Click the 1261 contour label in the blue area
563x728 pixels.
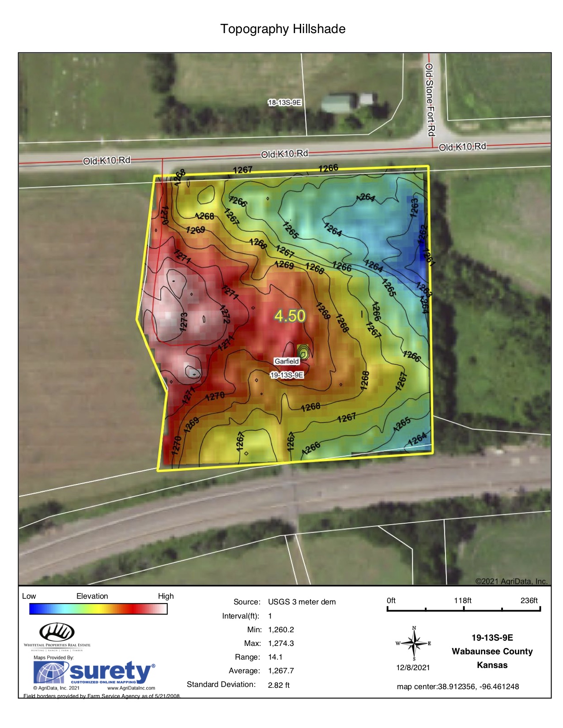point(429,257)
